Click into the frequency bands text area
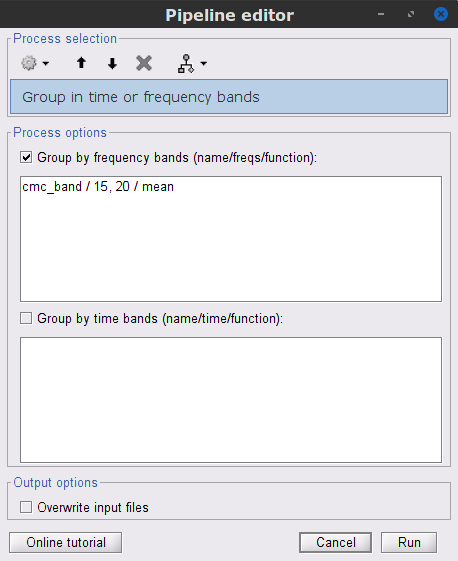 (x=231, y=239)
